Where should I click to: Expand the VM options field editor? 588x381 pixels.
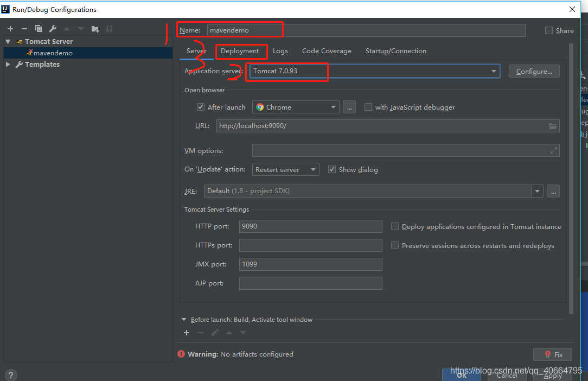click(x=553, y=150)
